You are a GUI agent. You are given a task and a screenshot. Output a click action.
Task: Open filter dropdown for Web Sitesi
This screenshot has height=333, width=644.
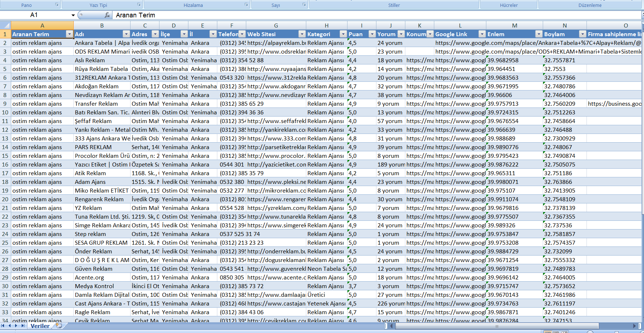(x=302, y=34)
